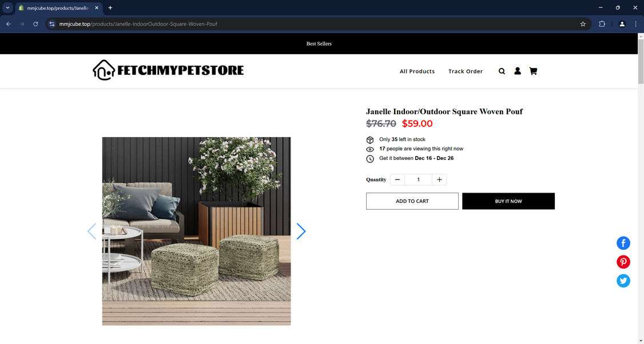The image size is (644, 344).
Task: Share product on Pinterest
Action: point(623,262)
